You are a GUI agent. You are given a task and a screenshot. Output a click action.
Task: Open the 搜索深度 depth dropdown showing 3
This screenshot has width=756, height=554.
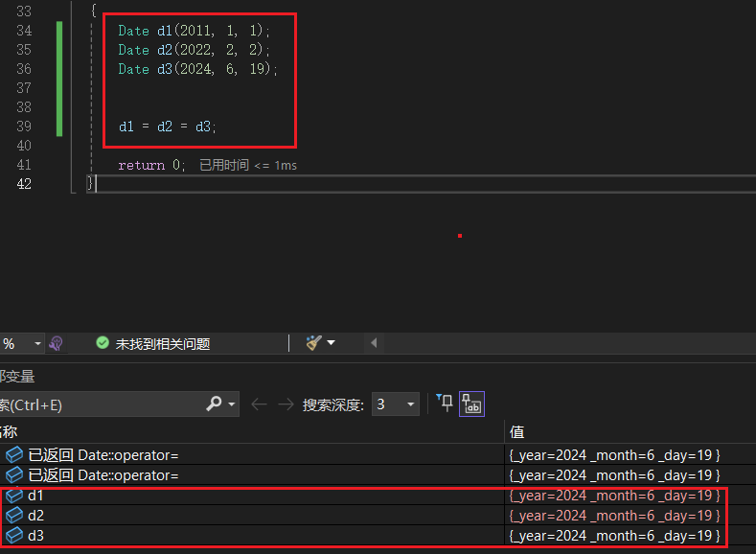coord(396,404)
